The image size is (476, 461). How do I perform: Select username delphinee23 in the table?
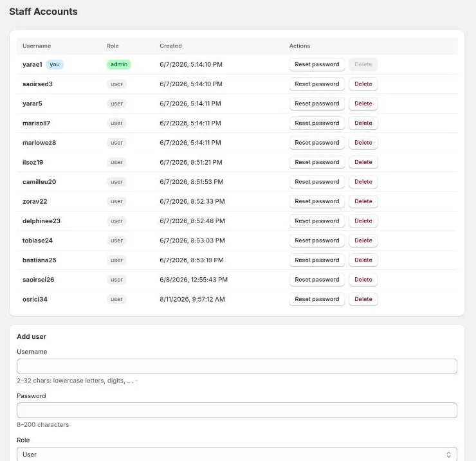coord(41,221)
